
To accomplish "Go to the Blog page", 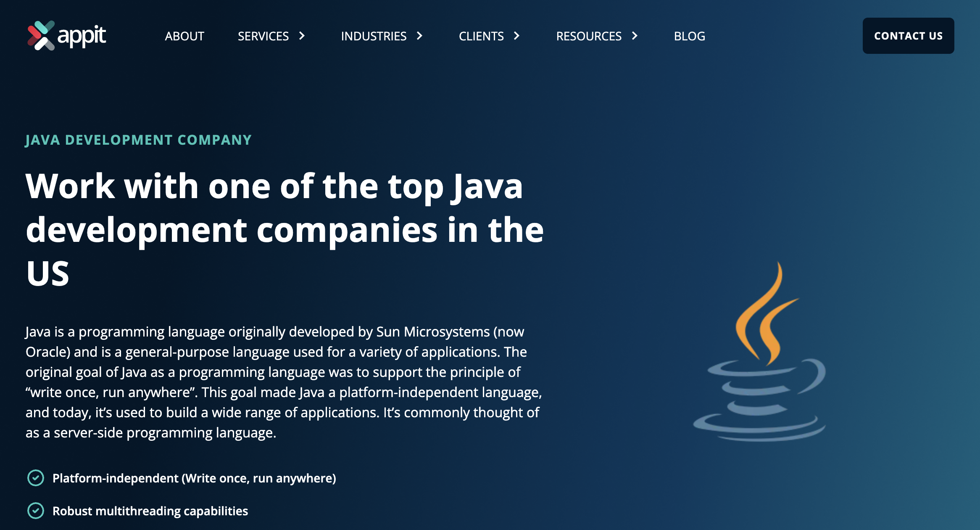I will pos(690,36).
